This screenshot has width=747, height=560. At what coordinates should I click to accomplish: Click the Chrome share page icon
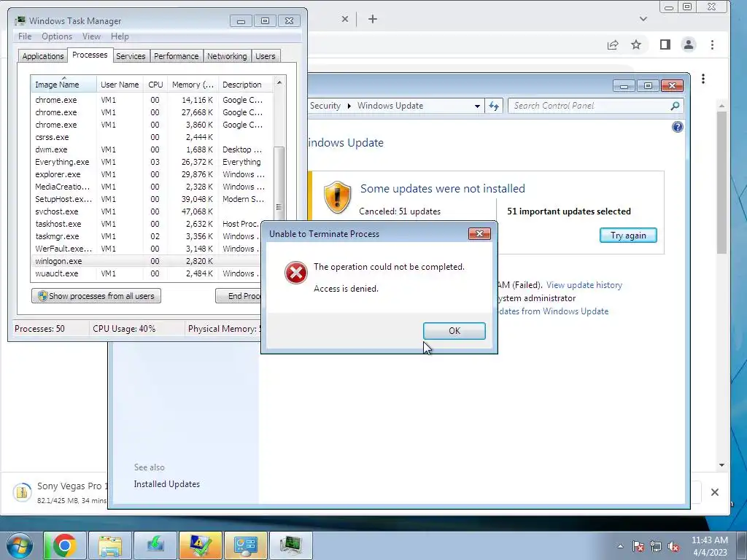[613, 44]
